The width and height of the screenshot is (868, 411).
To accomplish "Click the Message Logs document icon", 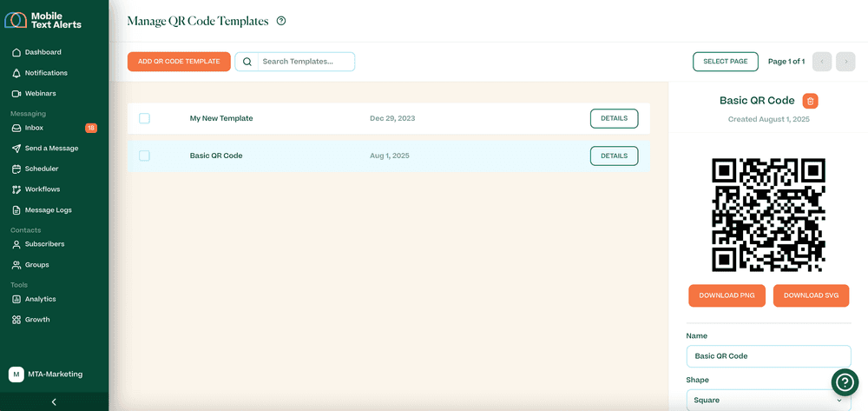I will point(16,210).
